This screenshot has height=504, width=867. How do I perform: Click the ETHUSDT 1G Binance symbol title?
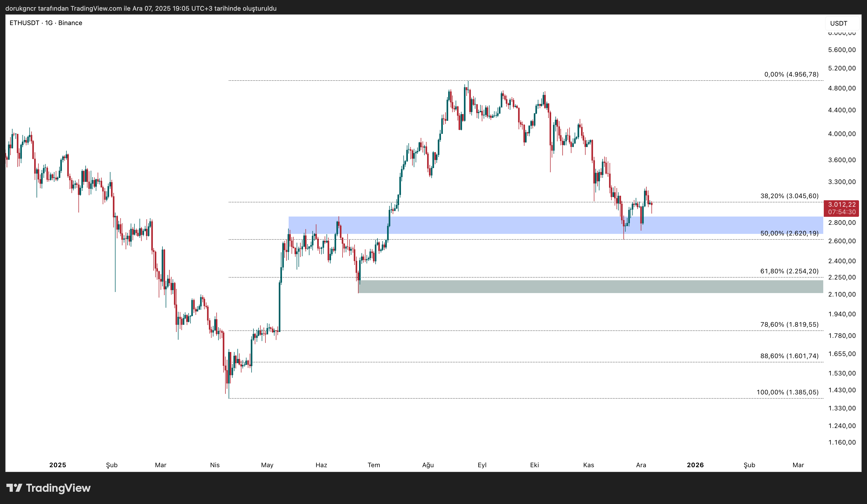pos(46,23)
